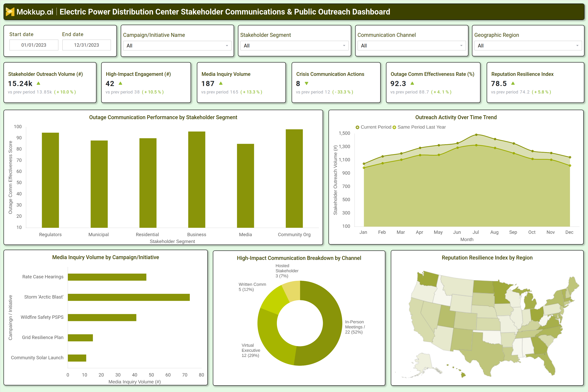Click the January point on Current Period line
This screenshot has height=392, width=588.
(364, 164)
